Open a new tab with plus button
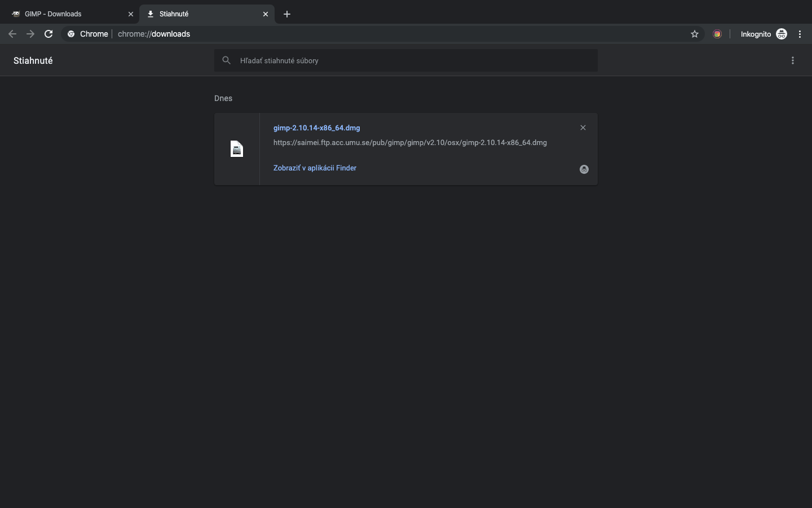Viewport: 812px width, 508px height. point(287,14)
